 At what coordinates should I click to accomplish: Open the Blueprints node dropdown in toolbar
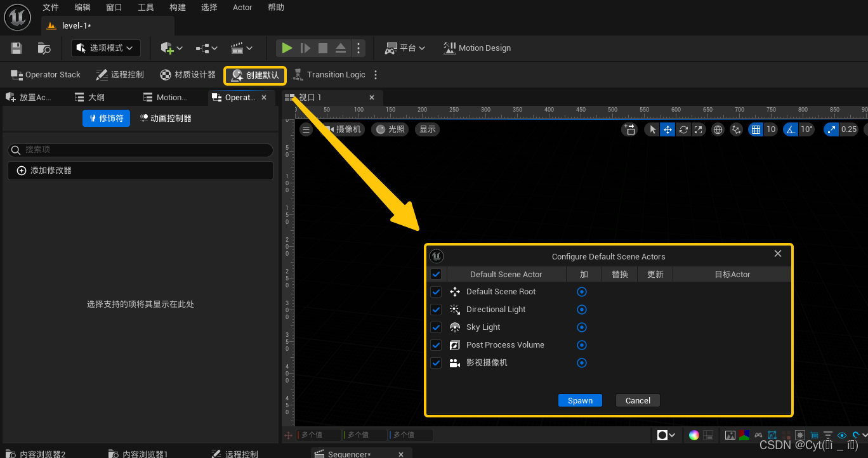207,48
